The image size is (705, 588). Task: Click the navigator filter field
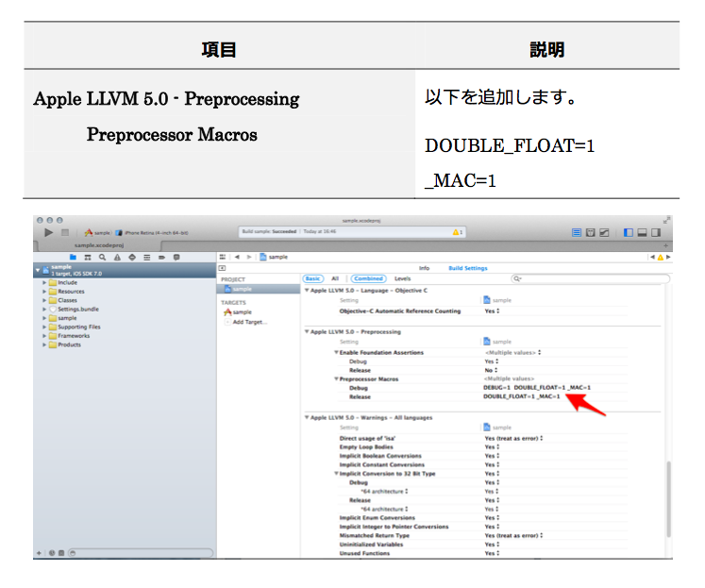[x=141, y=553]
